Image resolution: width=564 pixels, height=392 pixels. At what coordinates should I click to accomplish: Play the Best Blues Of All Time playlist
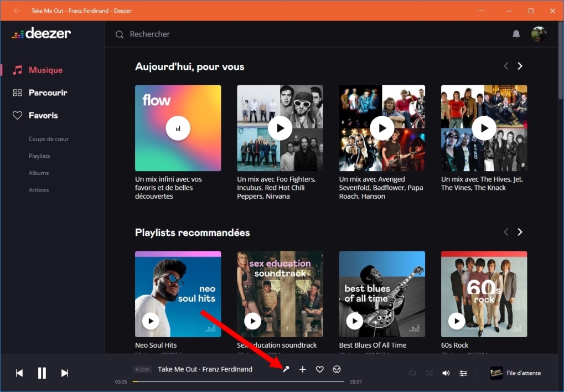point(355,321)
